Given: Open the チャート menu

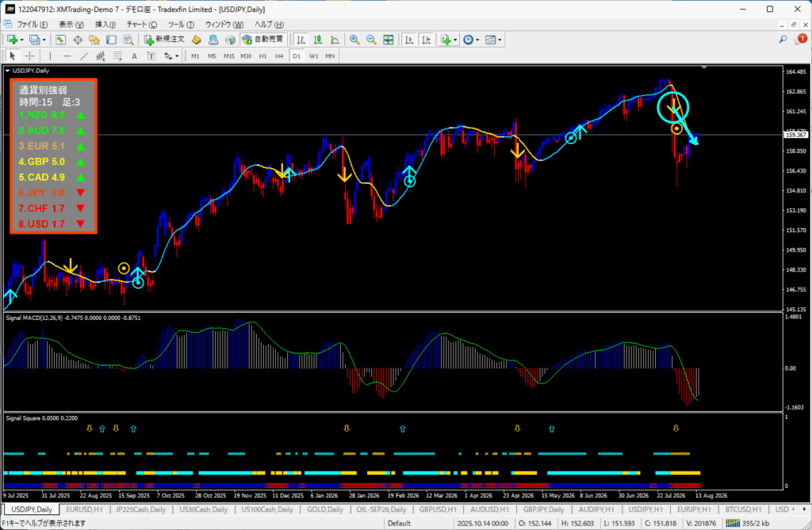Looking at the screenshot, I should (141, 25).
